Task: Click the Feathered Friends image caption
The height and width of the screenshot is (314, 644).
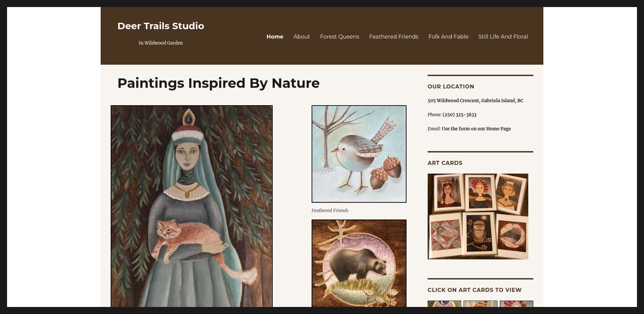Action: tap(330, 210)
